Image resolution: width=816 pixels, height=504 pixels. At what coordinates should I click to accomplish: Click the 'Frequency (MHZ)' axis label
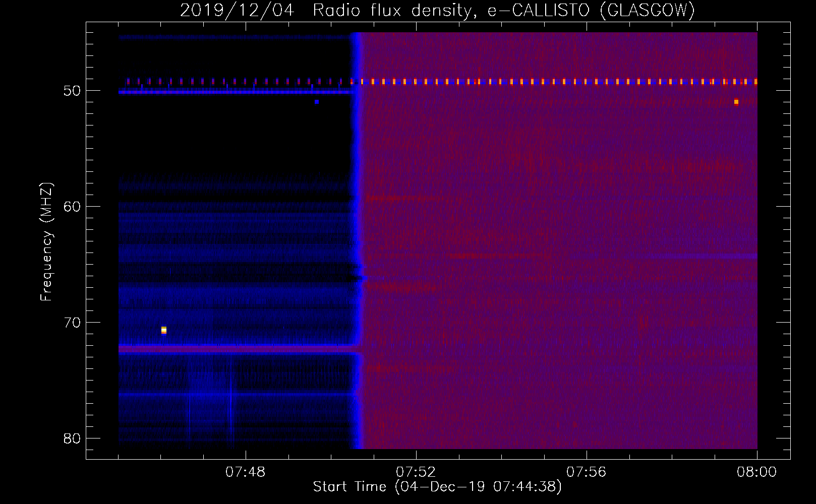point(46,242)
